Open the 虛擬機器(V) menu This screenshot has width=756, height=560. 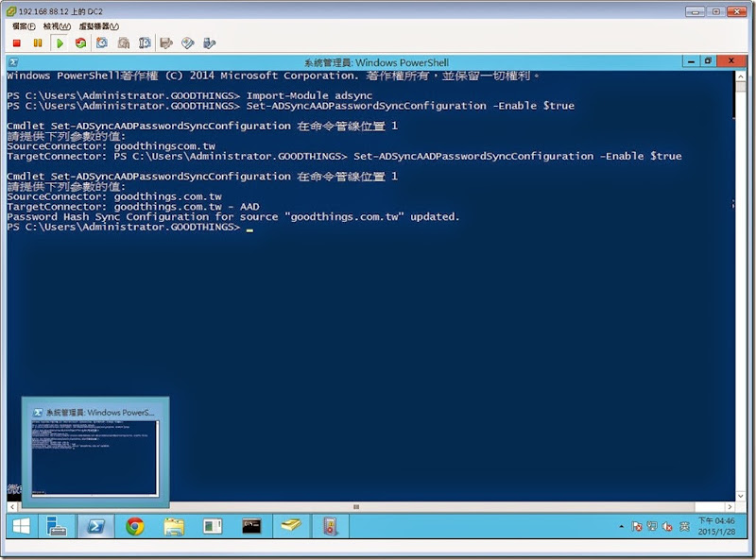point(99,26)
